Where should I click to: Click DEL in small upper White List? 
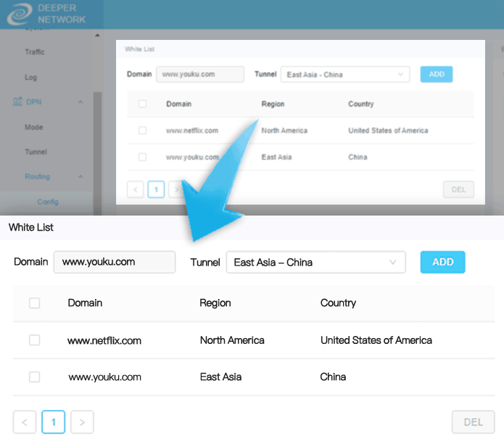coord(458,189)
